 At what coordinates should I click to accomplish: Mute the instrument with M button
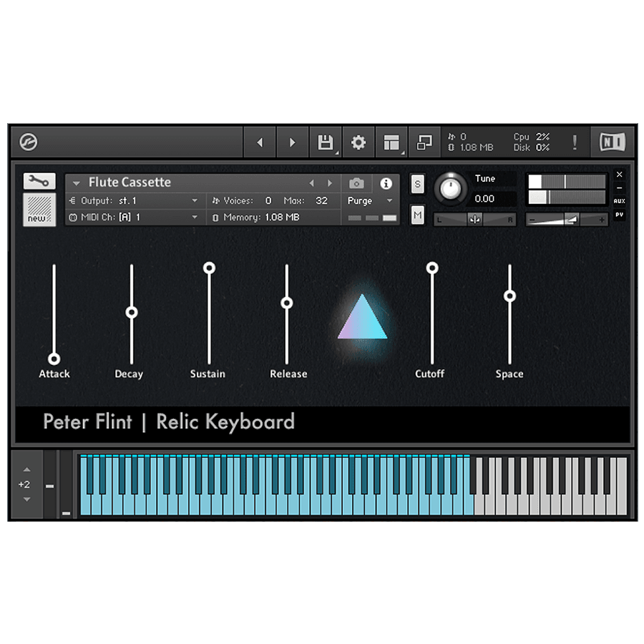(x=417, y=215)
